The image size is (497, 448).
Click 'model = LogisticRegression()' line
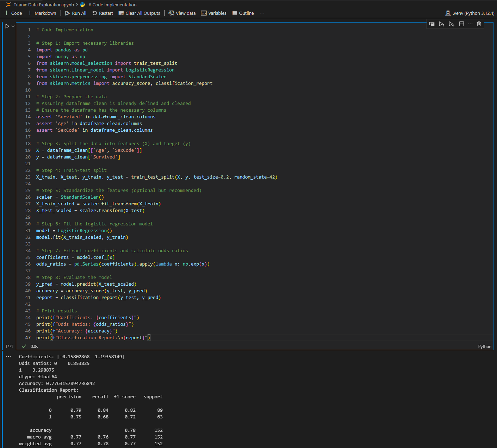(x=74, y=231)
